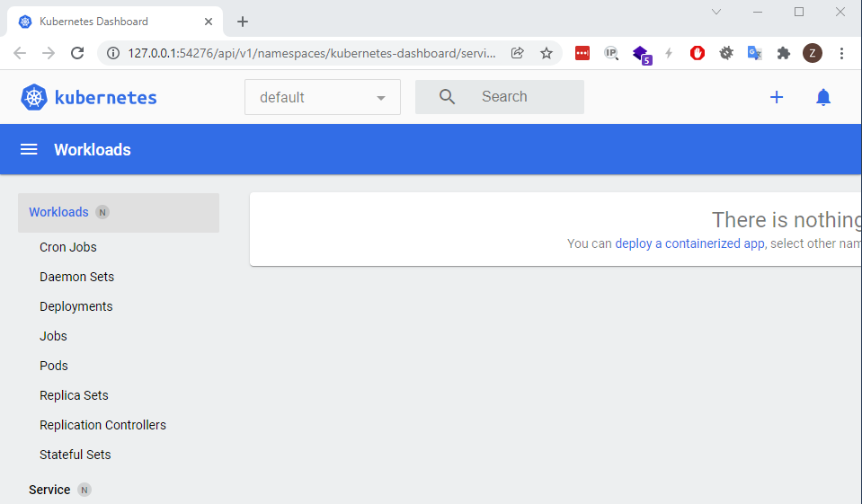
Task: Open the purple extension with badge 5
Action: pyautogui.click(x=642, y=55)
